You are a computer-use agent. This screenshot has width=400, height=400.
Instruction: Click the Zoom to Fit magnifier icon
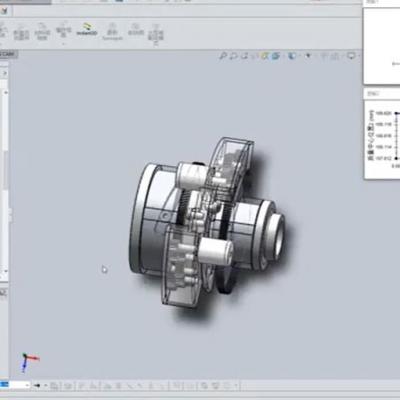tap(223, 56)
